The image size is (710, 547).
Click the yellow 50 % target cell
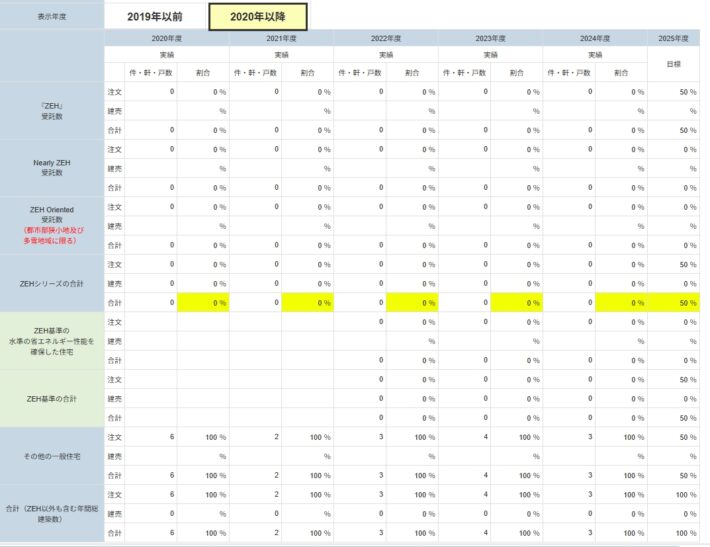(673, 302)
